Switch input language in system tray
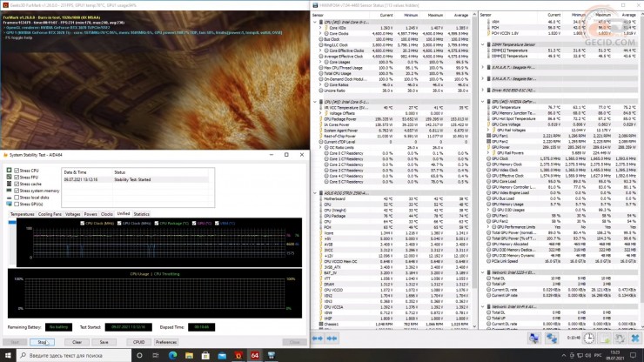 point(598,355)
